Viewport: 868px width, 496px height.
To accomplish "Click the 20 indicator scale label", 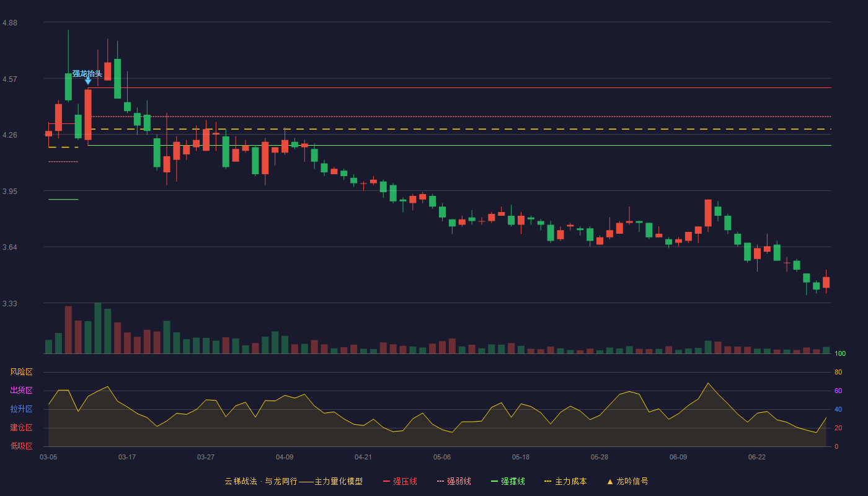I will coord(838,428).
